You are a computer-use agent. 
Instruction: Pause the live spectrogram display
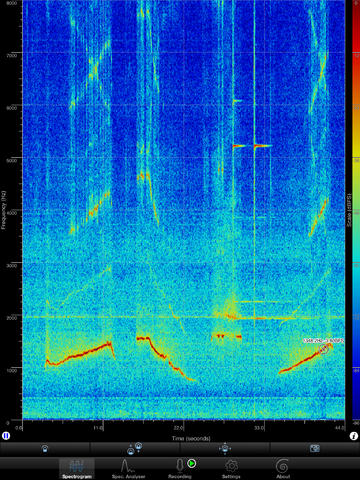(6, 435)
